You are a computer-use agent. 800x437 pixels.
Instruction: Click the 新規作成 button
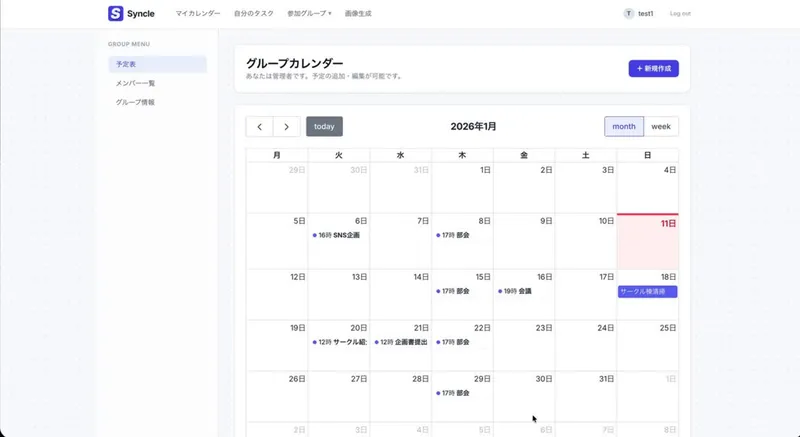click(654, 68)
